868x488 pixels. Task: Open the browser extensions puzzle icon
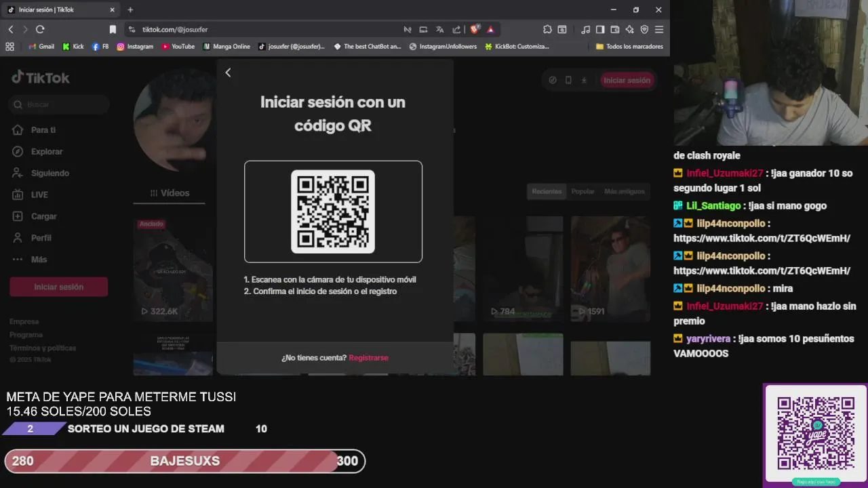click(547, 29)
